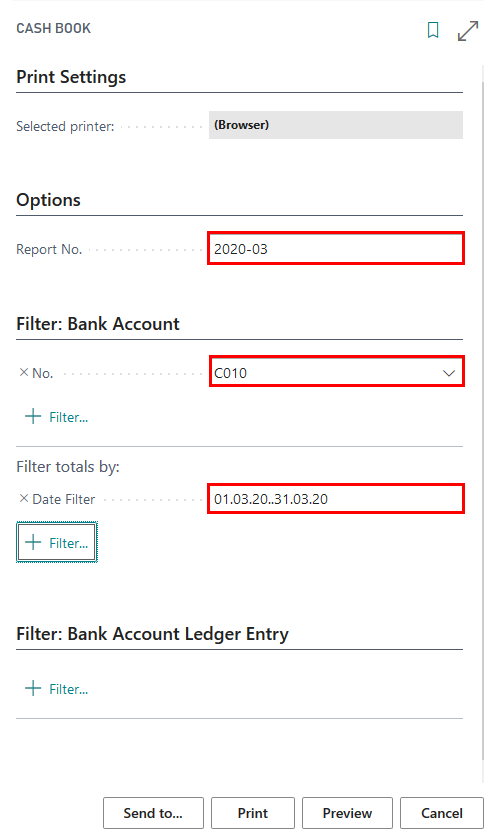
Task: Click the Date Filter input field
Action: click(x=336, y=499)
